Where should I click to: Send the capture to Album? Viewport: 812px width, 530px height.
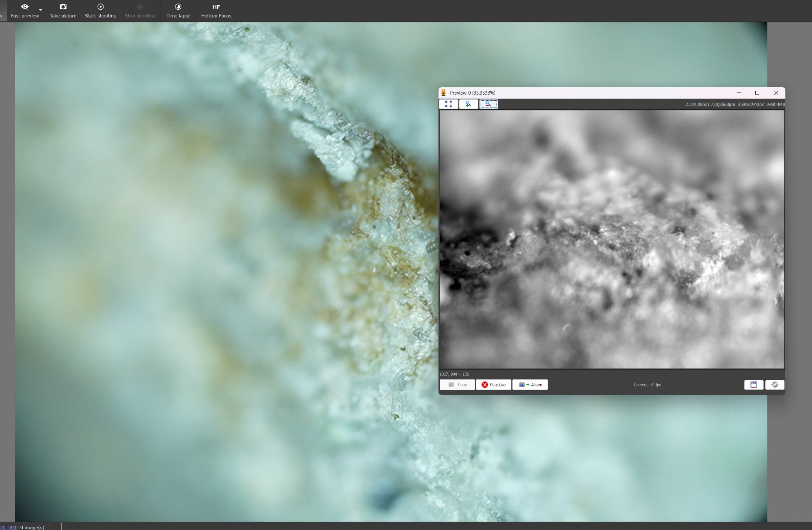click(530, 385)
